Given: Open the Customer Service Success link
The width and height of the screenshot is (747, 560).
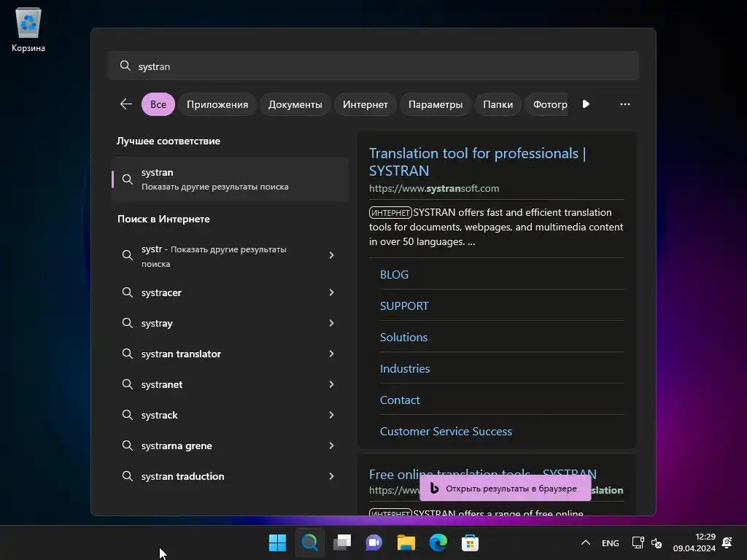Looking at the screenshot, I should [446, 432].
